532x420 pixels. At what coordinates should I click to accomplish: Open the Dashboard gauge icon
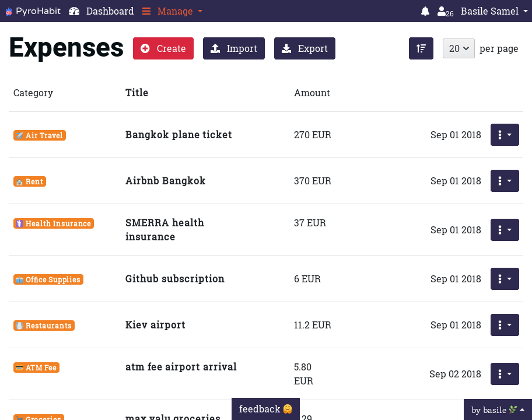(74, 11)
